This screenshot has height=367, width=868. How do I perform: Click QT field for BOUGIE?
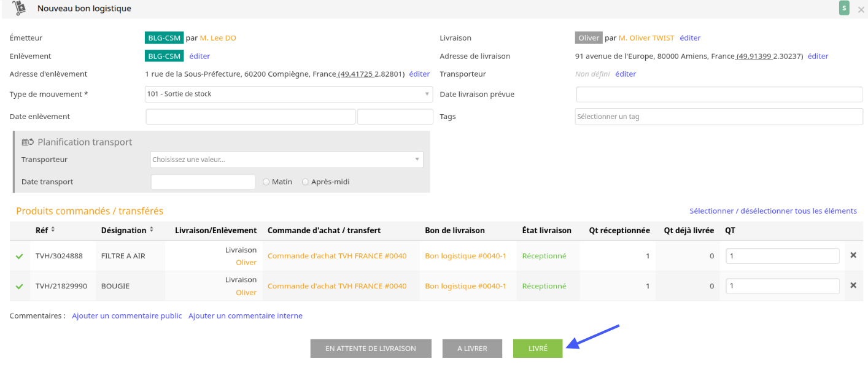click(783, 286)
